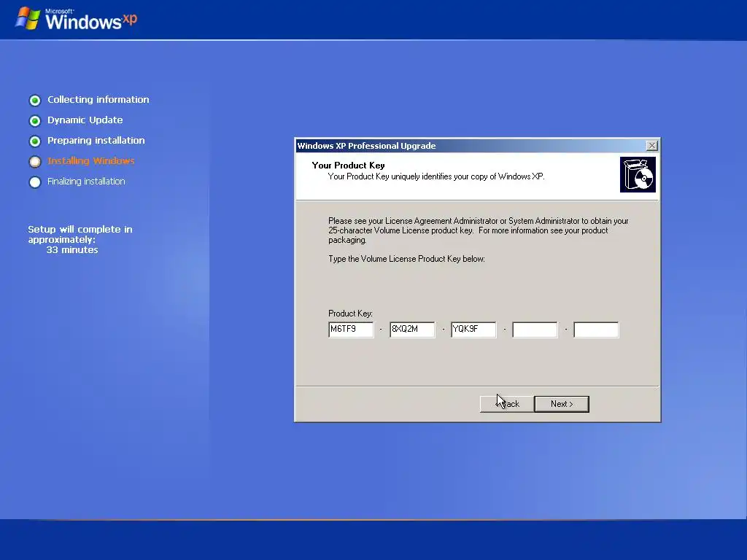
Task: Select the second product key field with 8XQ2M
Action: click(x=413, y=330)
